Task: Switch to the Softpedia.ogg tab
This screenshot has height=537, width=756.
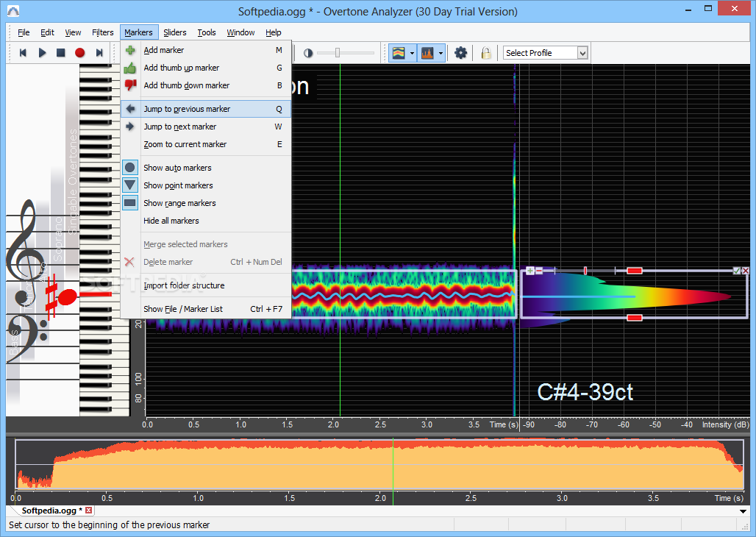Action: (50, 511)
